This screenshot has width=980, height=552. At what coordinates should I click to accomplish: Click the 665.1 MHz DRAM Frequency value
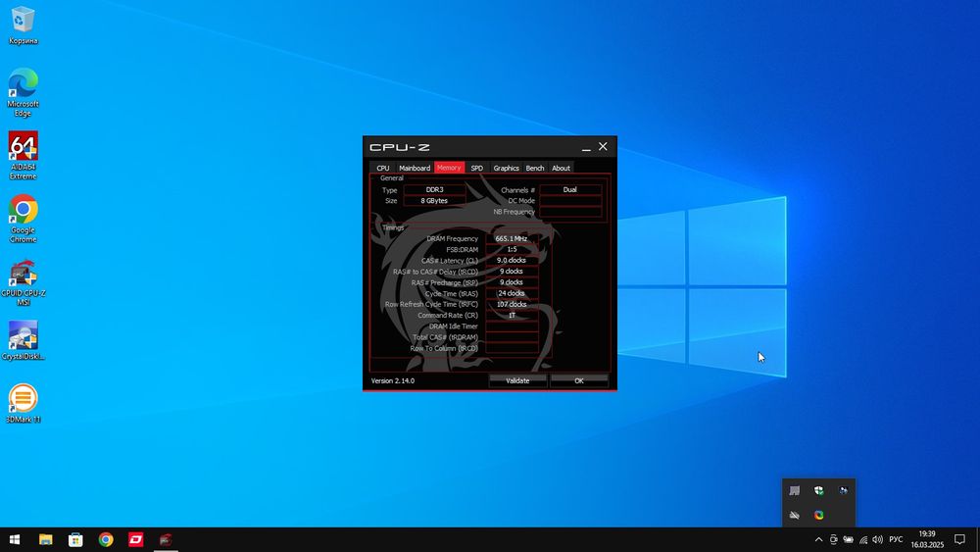512,238
